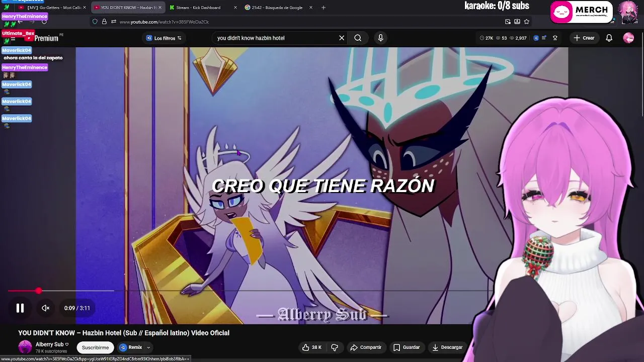Open the YouTube account avatar menu
Viewport: 644px width, 362px height.
(628, 38)
